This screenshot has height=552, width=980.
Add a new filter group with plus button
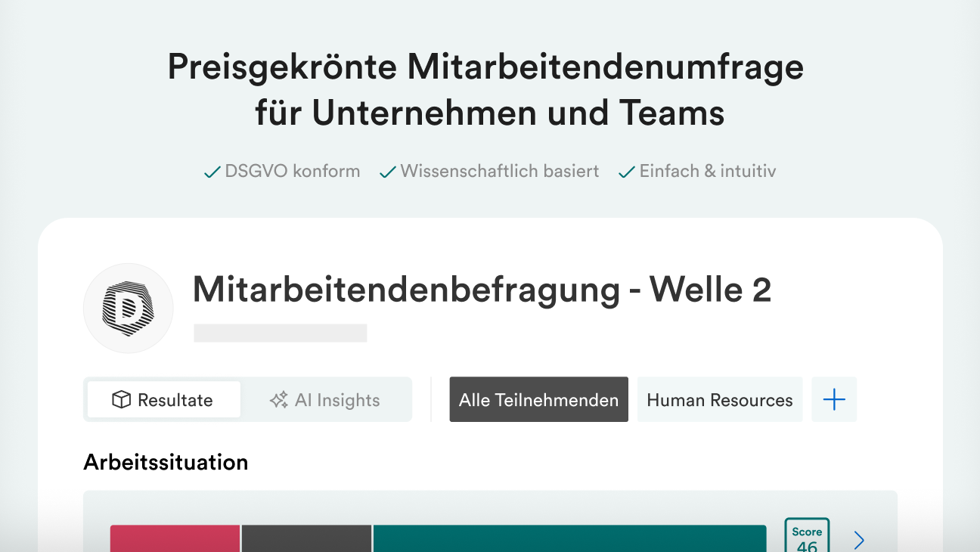coord(834,399)
